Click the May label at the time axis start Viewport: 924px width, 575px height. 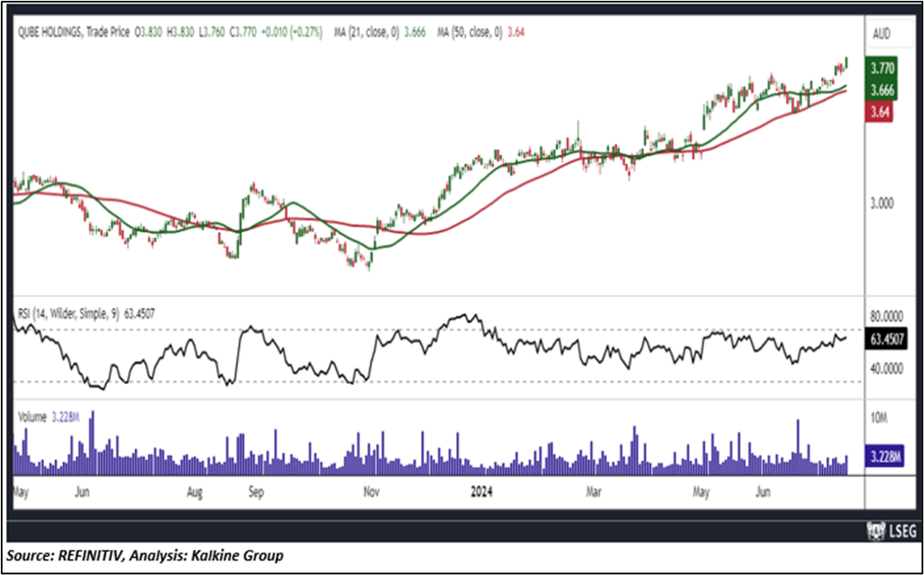[x=20, y=492]
